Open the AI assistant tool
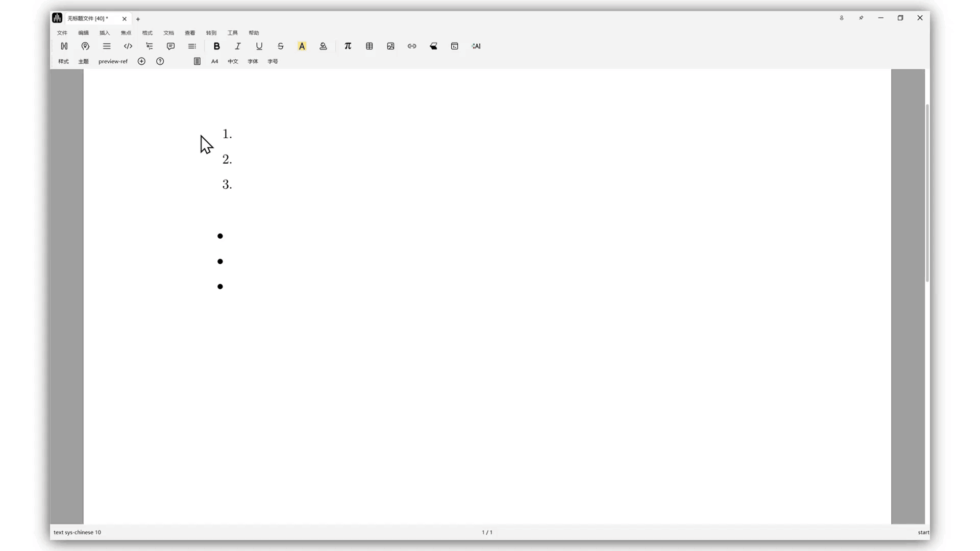The image size is (980, 551). tap(476, 46)
